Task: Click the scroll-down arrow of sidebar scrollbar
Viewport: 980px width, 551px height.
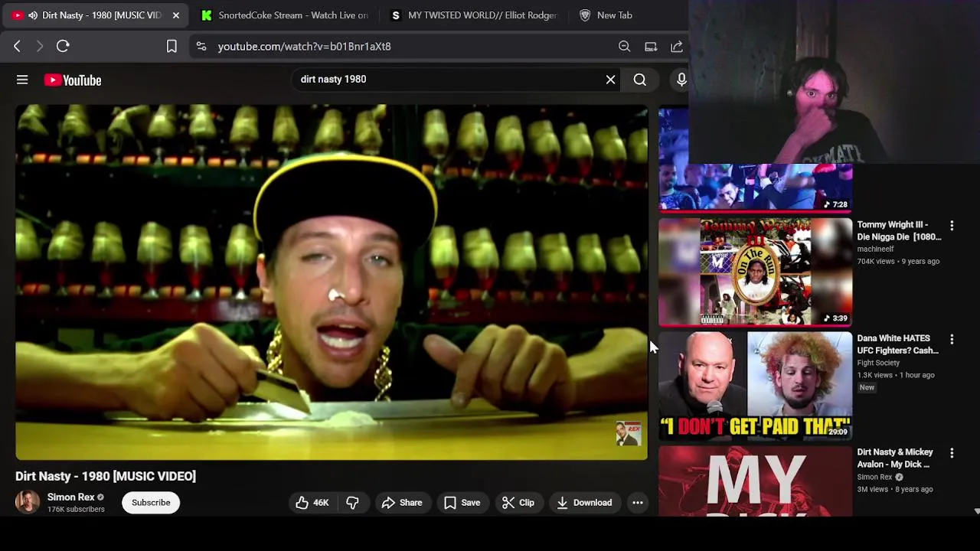Action: point(976,511)
